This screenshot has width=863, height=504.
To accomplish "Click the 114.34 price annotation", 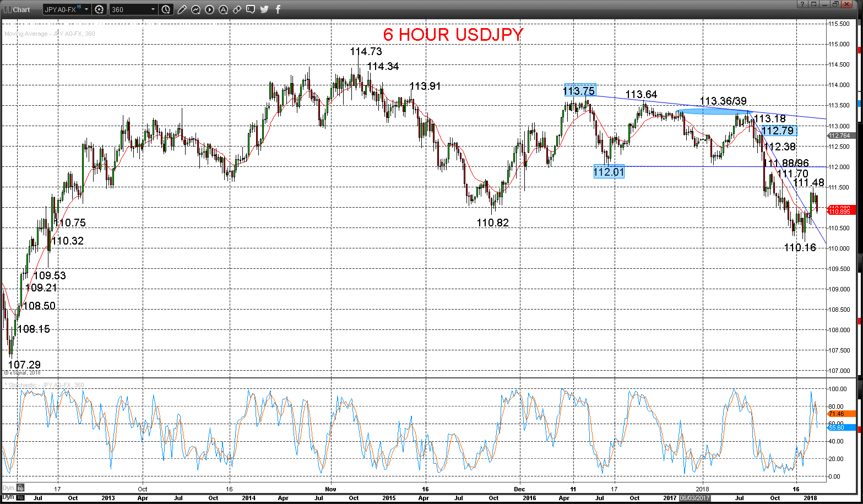I will [x=383, y=66].
